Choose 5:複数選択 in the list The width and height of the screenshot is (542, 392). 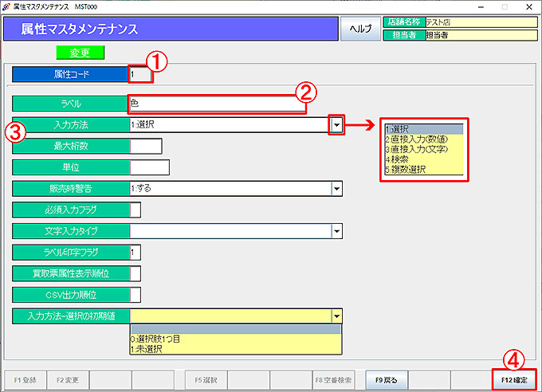pyautogui.click(x=424, y=170)
